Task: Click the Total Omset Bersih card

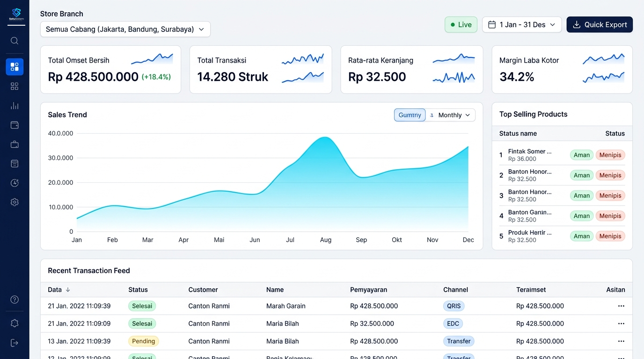Action: coord(110,70)
